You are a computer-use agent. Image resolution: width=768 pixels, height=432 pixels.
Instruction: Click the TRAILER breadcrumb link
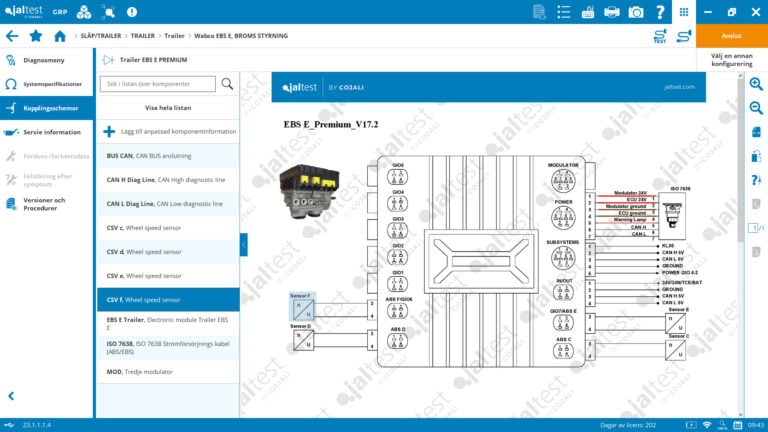pyautogui.click(x=143, y=36)
